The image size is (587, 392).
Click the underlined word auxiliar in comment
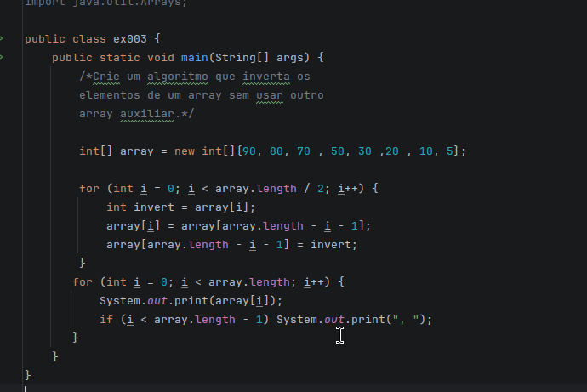[147, 114]
